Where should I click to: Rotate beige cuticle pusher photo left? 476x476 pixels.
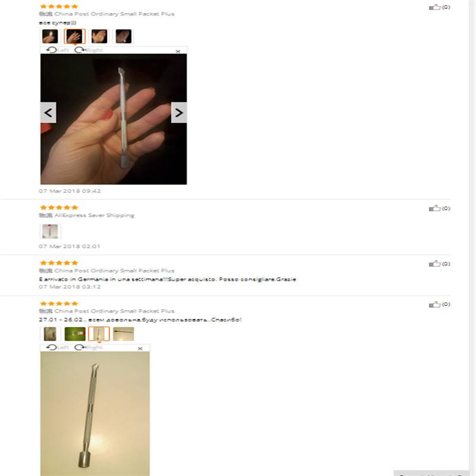point(58,347)
